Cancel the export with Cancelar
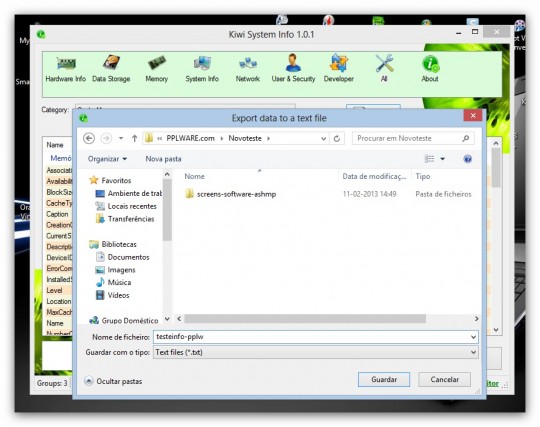This screenshot has height=427, width=540. 444,379
